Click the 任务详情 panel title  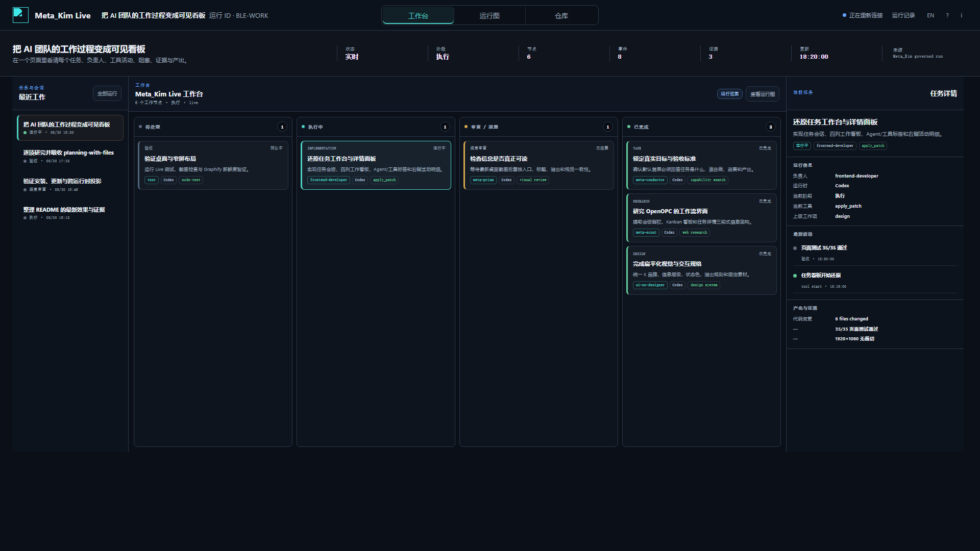[x=943, y=93]
